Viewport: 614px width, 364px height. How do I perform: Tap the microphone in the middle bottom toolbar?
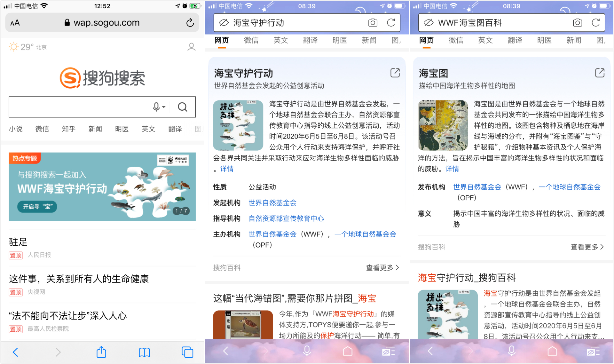307,351
